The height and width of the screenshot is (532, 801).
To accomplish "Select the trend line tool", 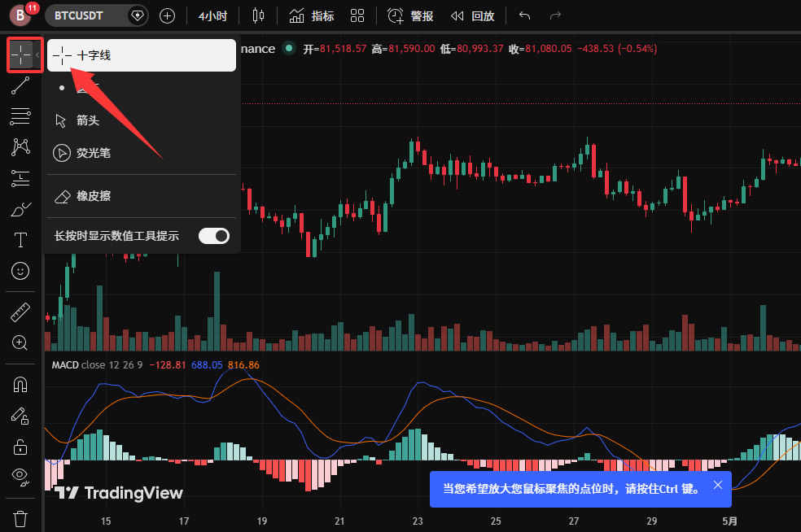I will [20, 85].
